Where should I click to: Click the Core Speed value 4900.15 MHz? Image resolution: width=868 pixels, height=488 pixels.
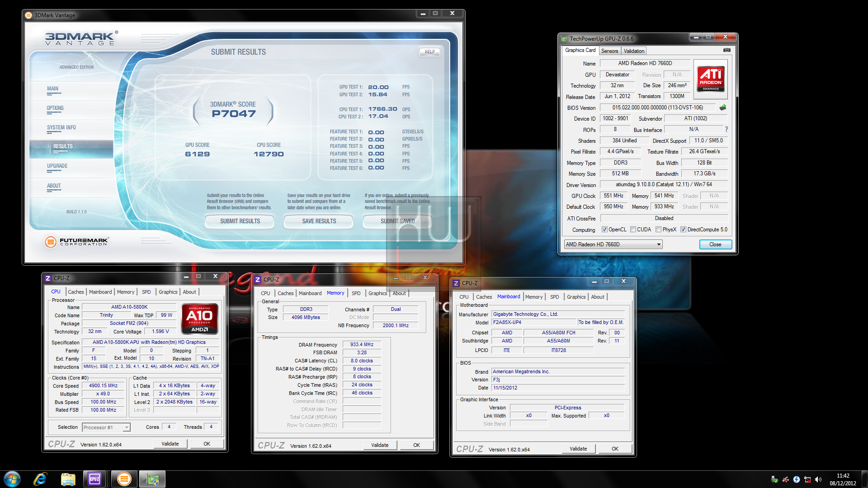pos(103,386)
